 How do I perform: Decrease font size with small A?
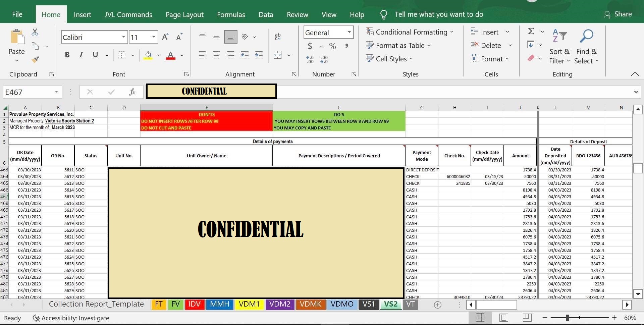(179, 37)
